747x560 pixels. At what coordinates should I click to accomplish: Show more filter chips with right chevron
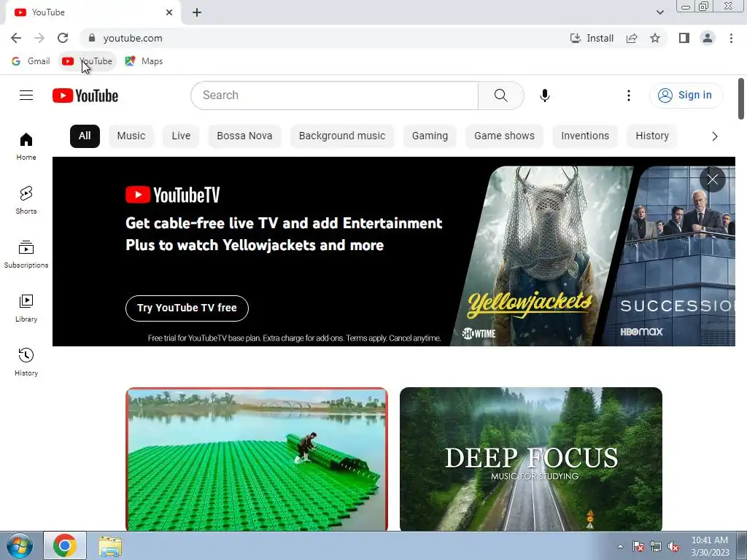(715, 136)
